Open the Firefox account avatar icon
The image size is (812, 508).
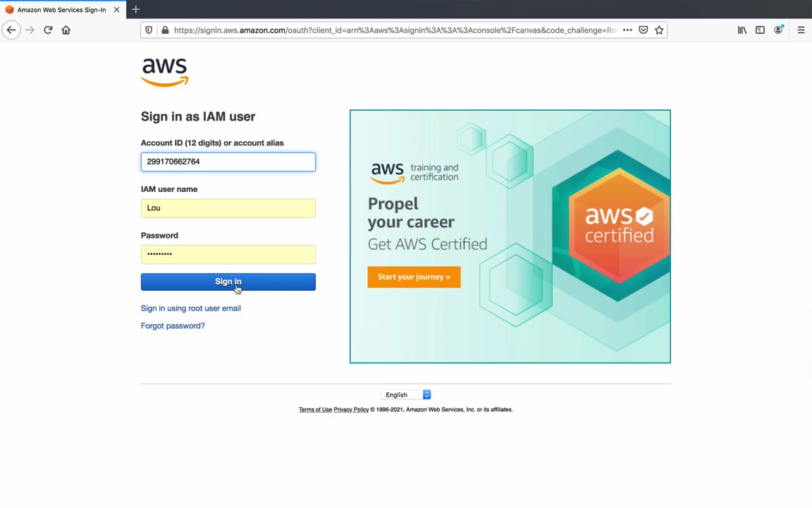pos(778,30)
